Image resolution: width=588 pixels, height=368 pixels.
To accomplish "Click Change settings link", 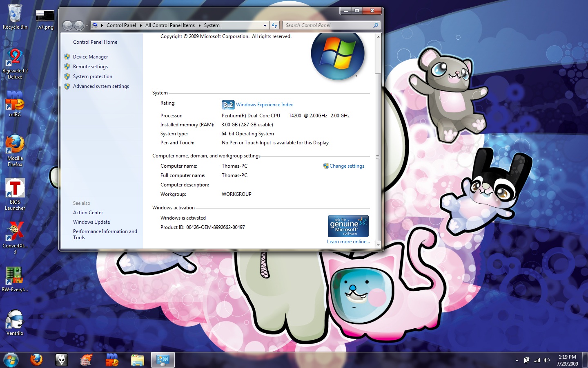I will coord(347,166).
